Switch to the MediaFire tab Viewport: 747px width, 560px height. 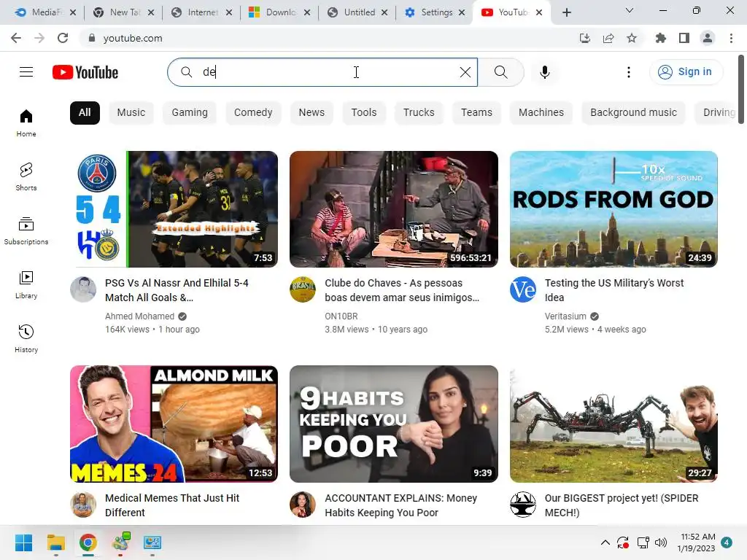pos(45,12)
